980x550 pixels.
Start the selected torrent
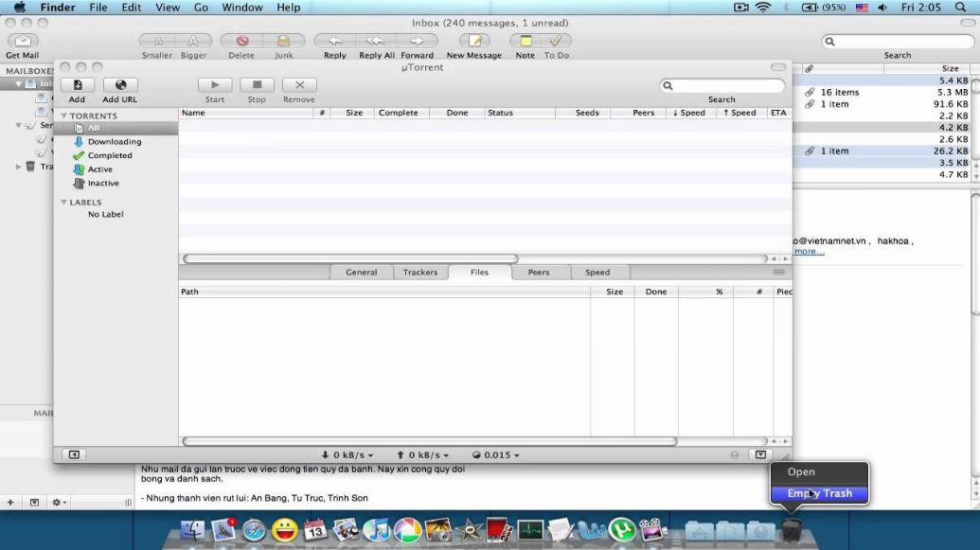point(213,90)
